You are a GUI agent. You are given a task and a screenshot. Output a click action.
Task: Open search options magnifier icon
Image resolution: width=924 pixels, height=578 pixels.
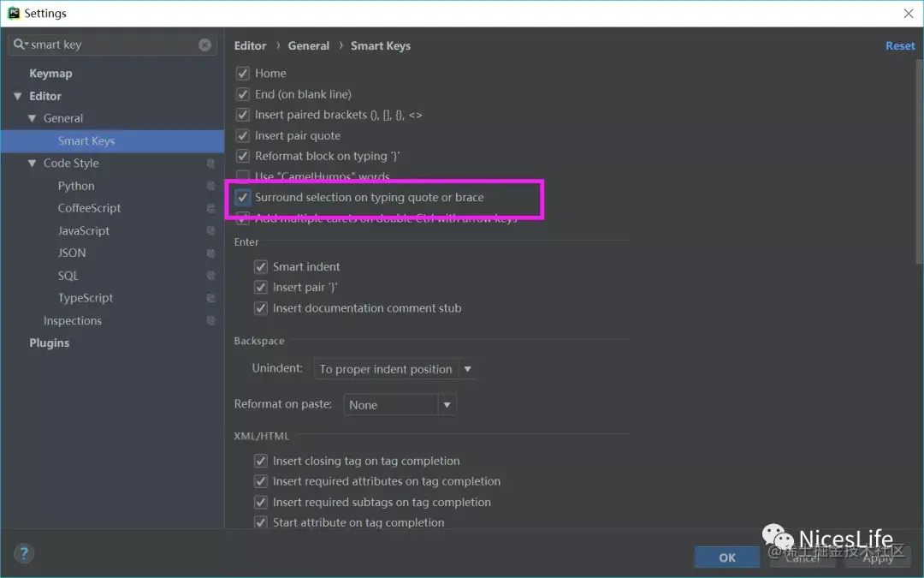[20, 45]
